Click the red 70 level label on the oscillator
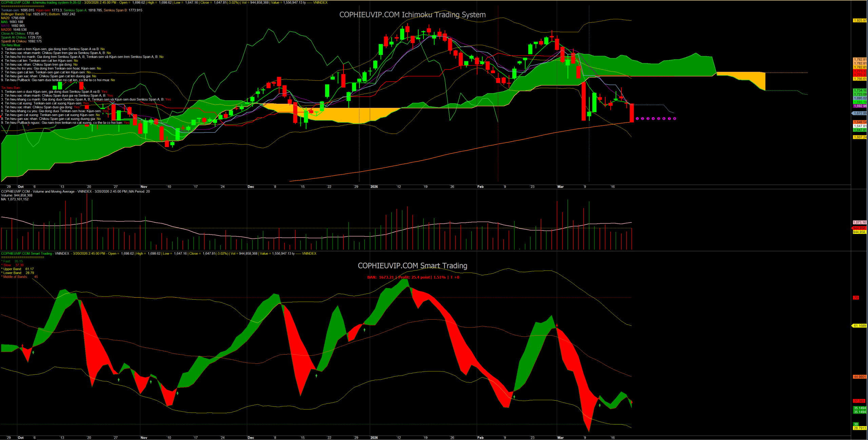 click(856, 298)
